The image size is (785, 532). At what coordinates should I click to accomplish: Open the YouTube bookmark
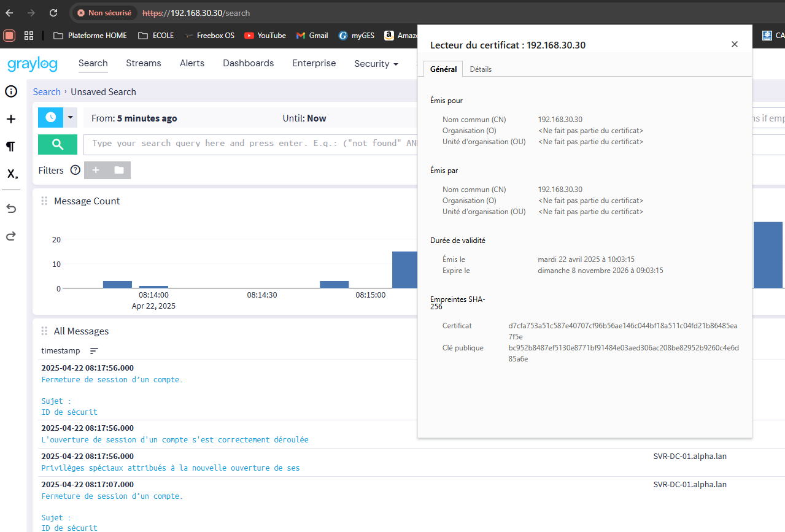pos(265,36)
